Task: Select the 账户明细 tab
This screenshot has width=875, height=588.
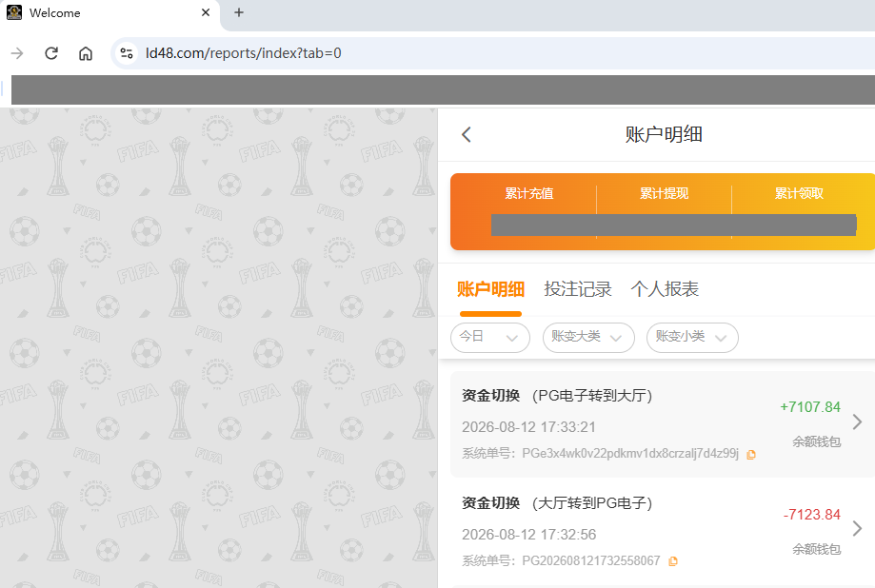Action: coord(490,289)
